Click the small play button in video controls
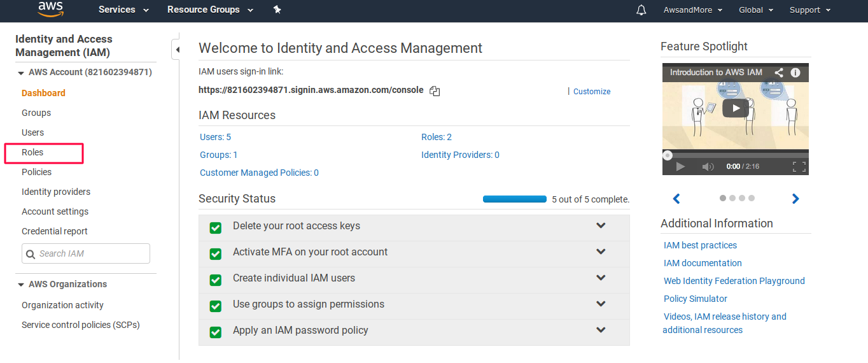This screenshot has width=868, height=363. 680,167
